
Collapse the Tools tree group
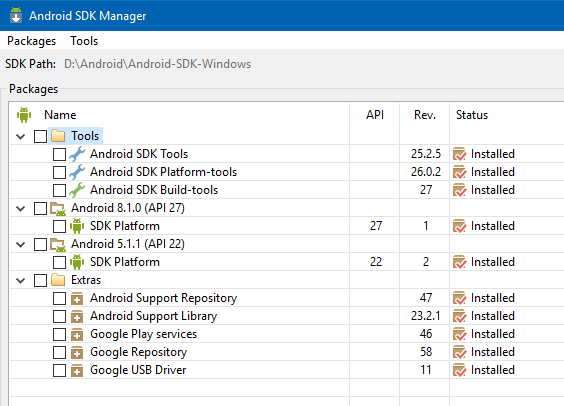[21, 137]
